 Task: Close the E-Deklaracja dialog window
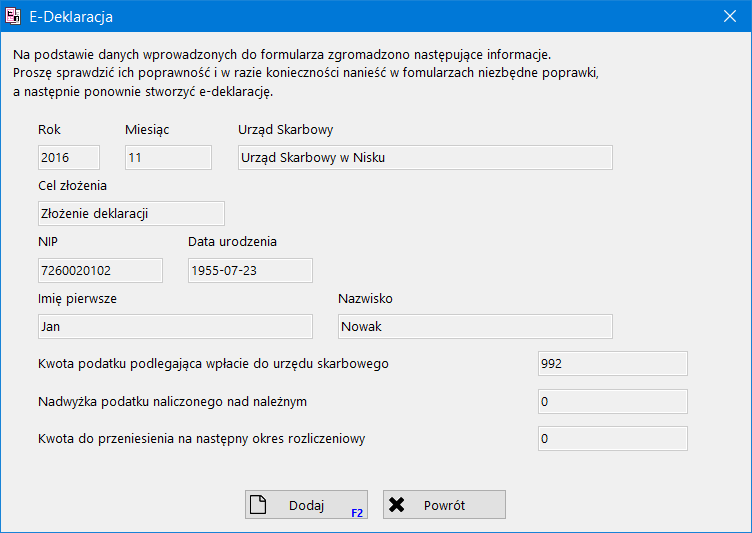[729, 16]
